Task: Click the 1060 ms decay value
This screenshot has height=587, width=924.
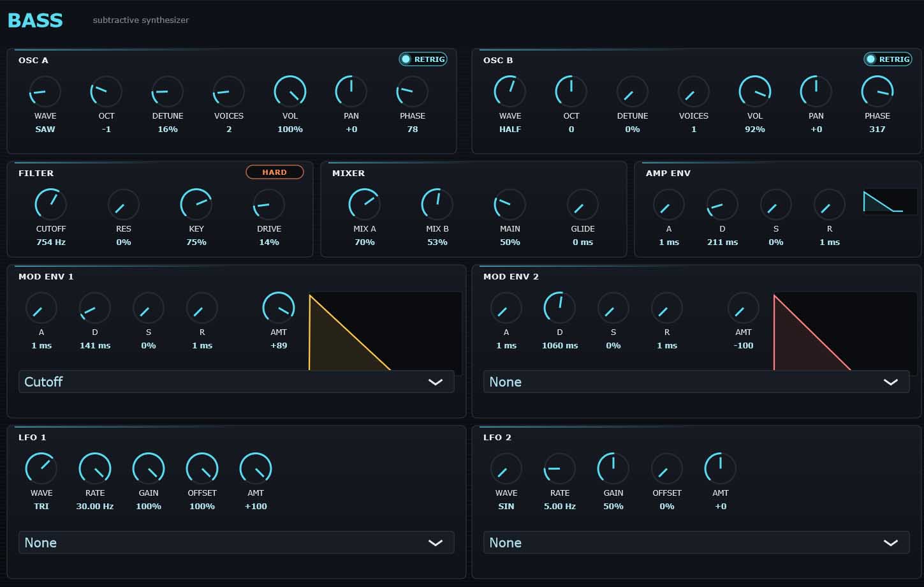Action: tap(560, 346)
